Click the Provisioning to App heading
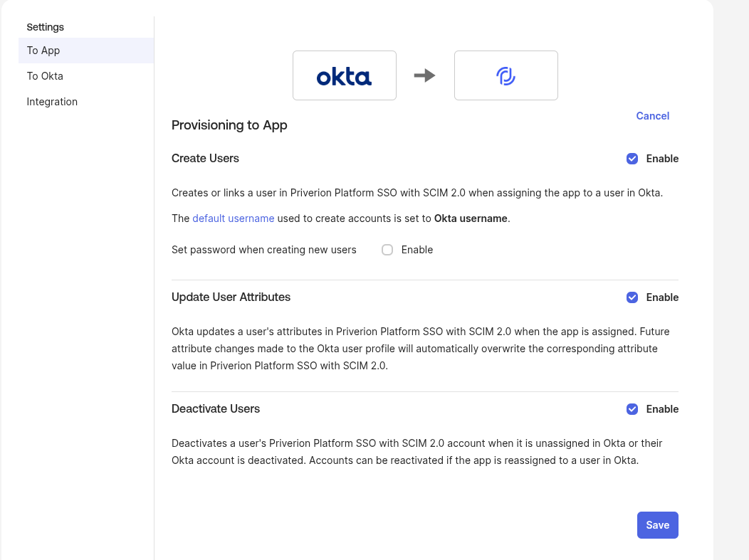The width and height of the screenshot is (749, 560). point(229,125)
